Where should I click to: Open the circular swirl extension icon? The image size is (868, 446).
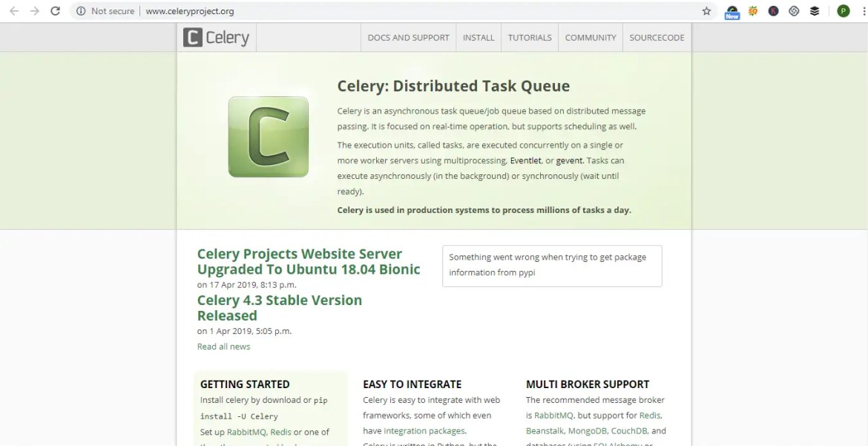tap(794, 11)
